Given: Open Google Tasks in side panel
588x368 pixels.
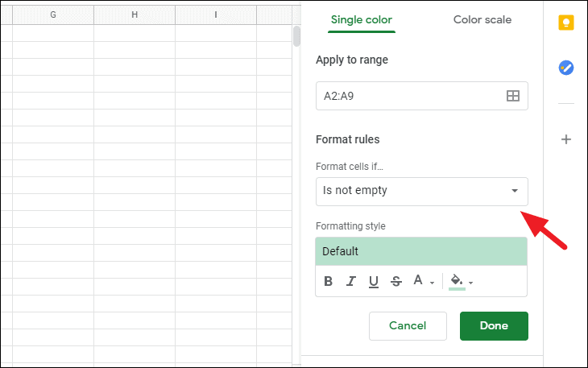Looking at the screenshot, I should 566,68.
